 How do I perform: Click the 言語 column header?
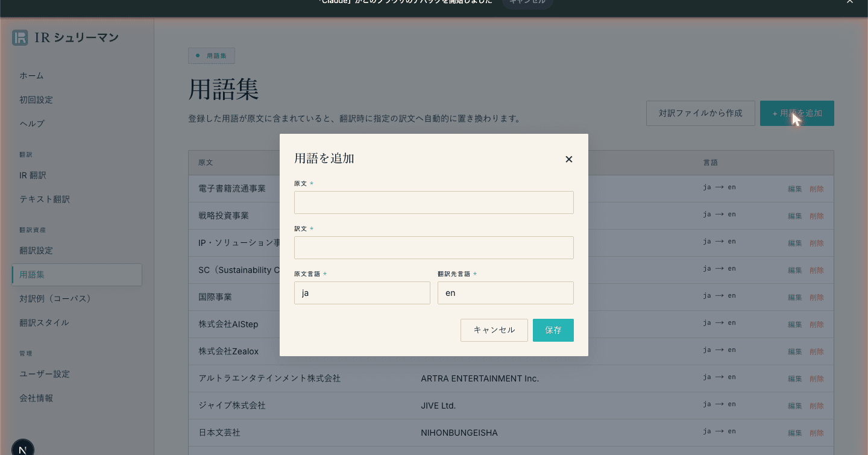tap(710, 163)
